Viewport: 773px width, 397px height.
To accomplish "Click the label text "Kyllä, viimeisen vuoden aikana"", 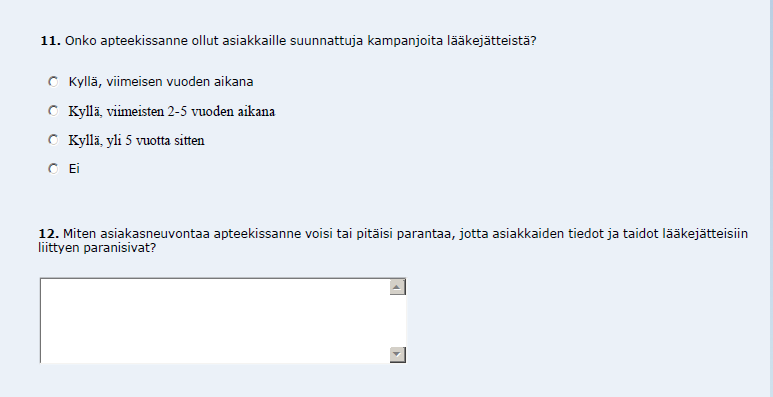I will click(161, 82).
